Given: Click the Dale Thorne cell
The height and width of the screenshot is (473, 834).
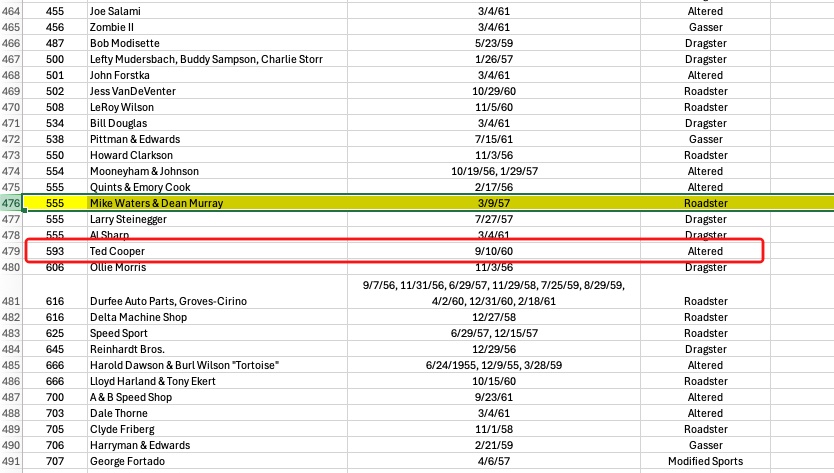Looking at the screenshot, I should pyautogui.click(x=217, y=413).
